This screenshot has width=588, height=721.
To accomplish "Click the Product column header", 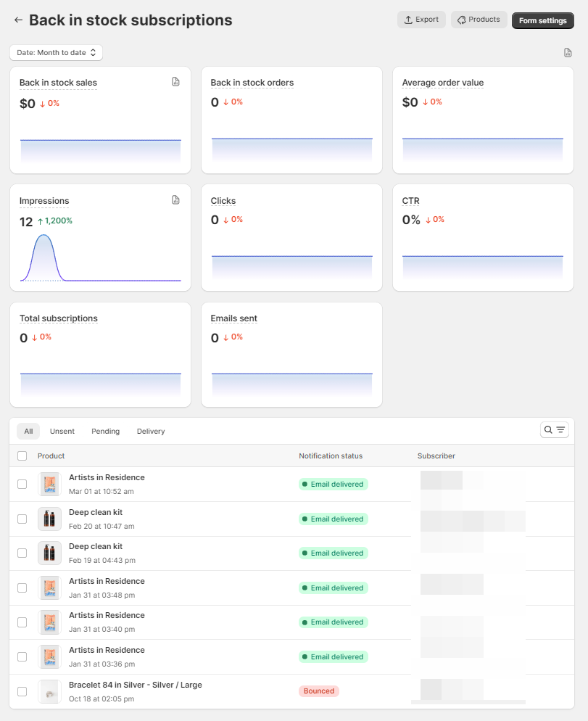I will pyautogui.click(x=51, y=456).
